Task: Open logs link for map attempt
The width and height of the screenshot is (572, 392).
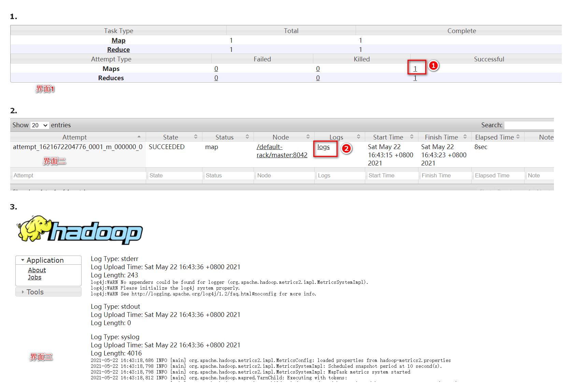Action: pyautogui.click(x=323, y=147)
